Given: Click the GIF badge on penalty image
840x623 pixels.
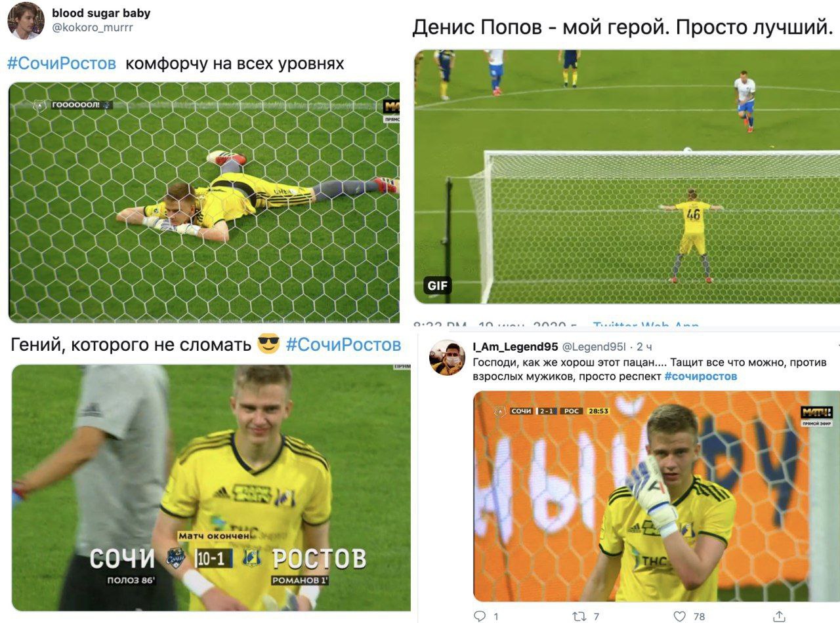Looking at the screenshot, I should [436, 285].
